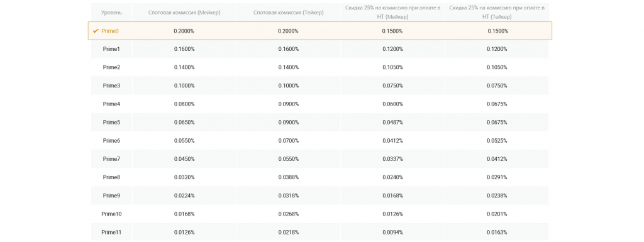Select the Prime11 level label
This screenshot has width=644, height=242.
coord(111,232)
